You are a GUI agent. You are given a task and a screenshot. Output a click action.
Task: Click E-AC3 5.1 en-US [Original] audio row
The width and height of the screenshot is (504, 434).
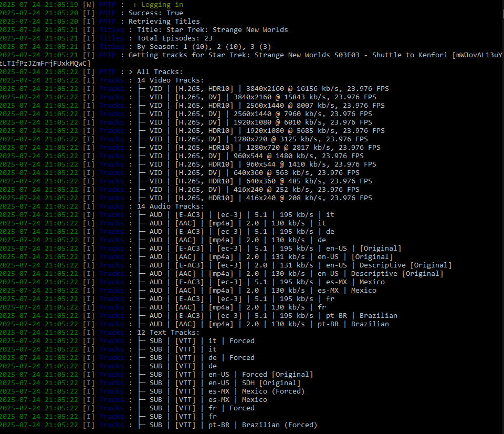click(x=270, y=249)
